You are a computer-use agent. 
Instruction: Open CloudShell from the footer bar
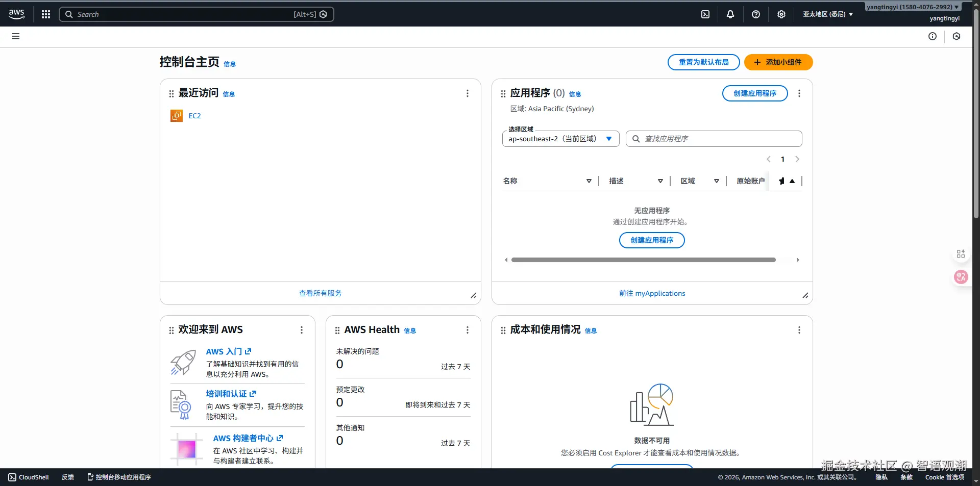(29, 477)
